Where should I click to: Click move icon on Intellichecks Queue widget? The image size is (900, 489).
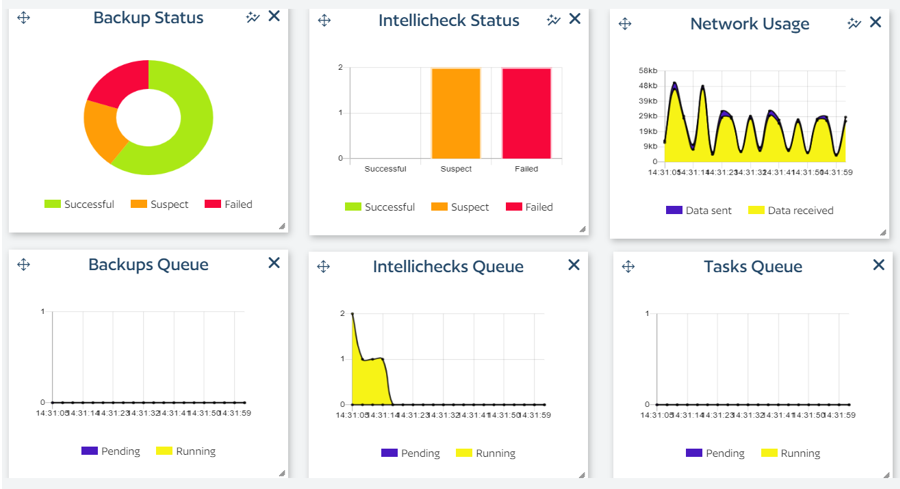pyautogui.click(x=323, y=266)
